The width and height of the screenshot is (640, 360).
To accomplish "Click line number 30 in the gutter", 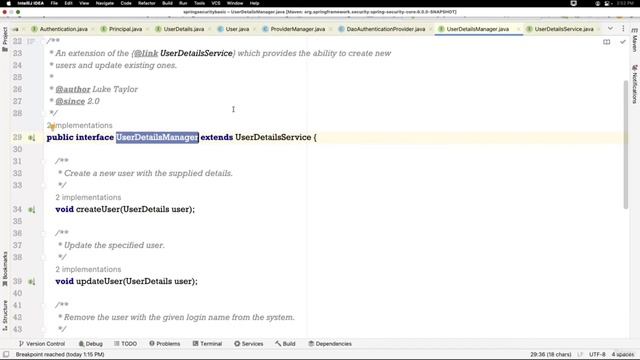I will point(18,149).
